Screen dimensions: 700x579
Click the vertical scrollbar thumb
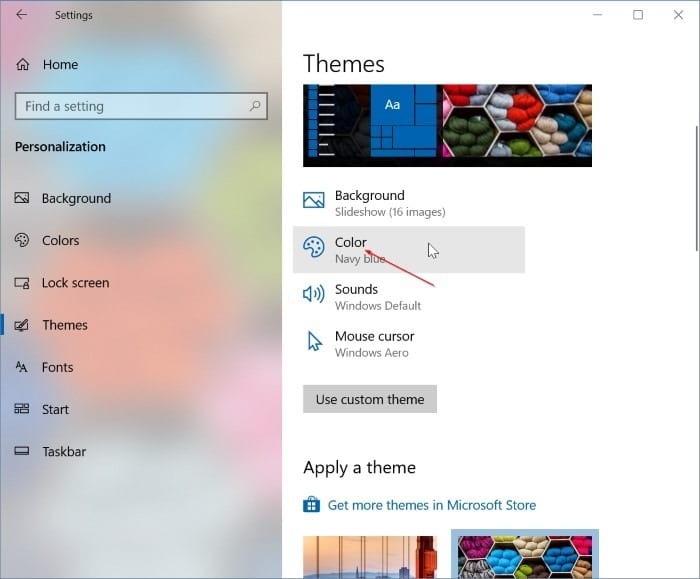[x=696, y=188]
